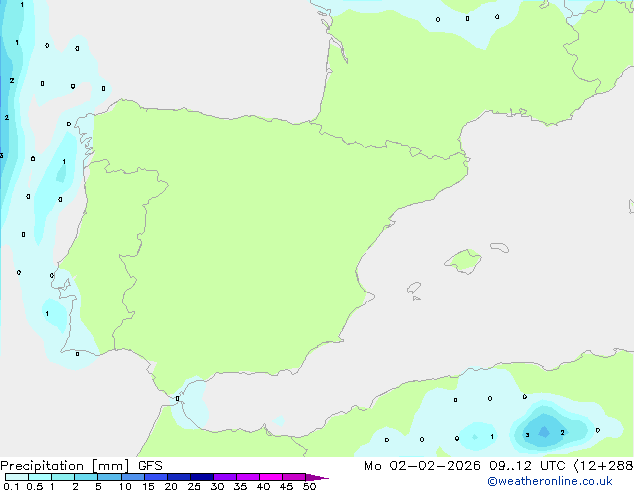This screenshot has height=490, width=634.
Task: Select the 2–5 mm legend swatch
Action: pyautogui.click(x=86, y=477)
